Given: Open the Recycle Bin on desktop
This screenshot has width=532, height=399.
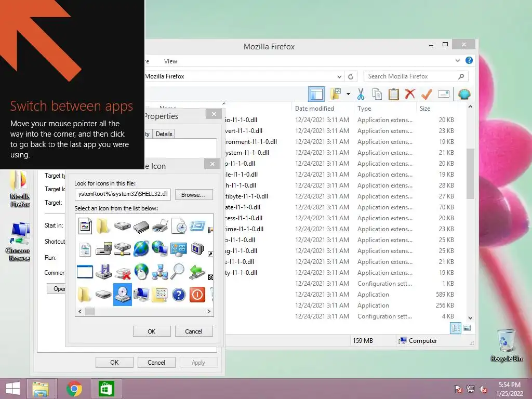Looking at the screenshot, I should 506,345.
